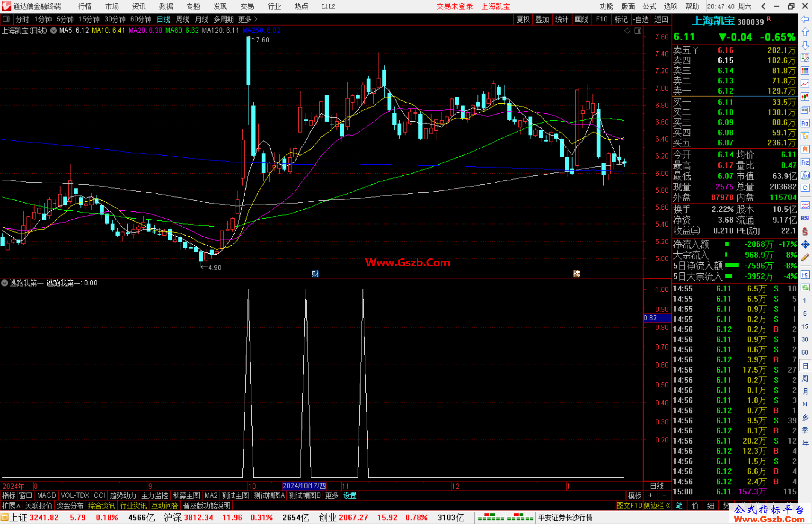The height and width of the screenshot is (524, 812).
Task: Open the 市场 menu
Action: 112,6
